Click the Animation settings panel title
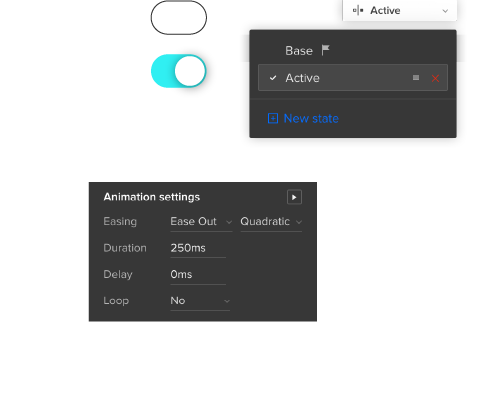The width and height of the screenshot is (500, 400). coord(152,197)
